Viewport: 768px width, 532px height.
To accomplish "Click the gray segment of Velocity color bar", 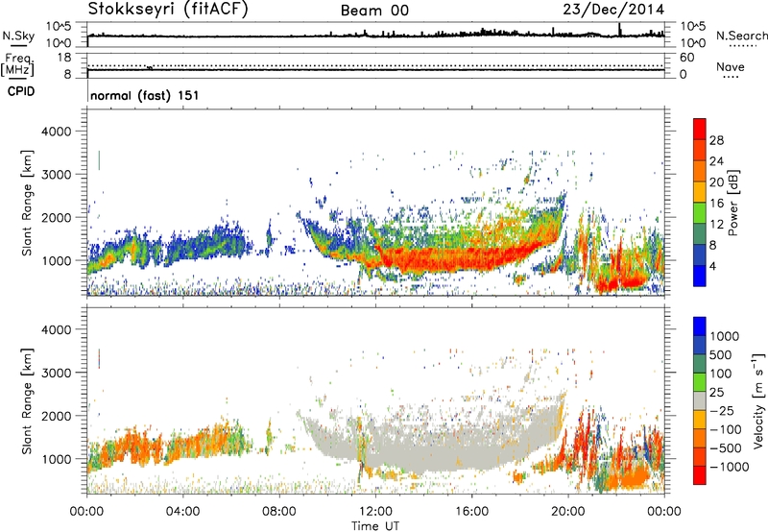I will point(700,401).
